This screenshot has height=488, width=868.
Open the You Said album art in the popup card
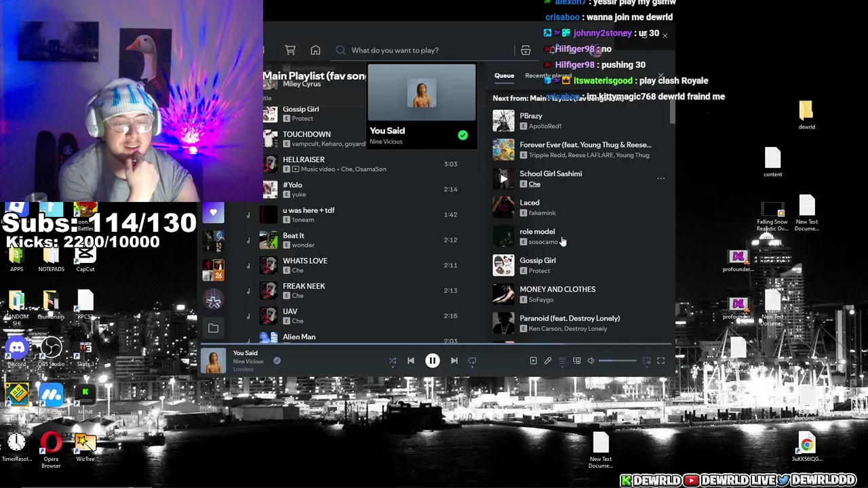click(x=422, y=93)
